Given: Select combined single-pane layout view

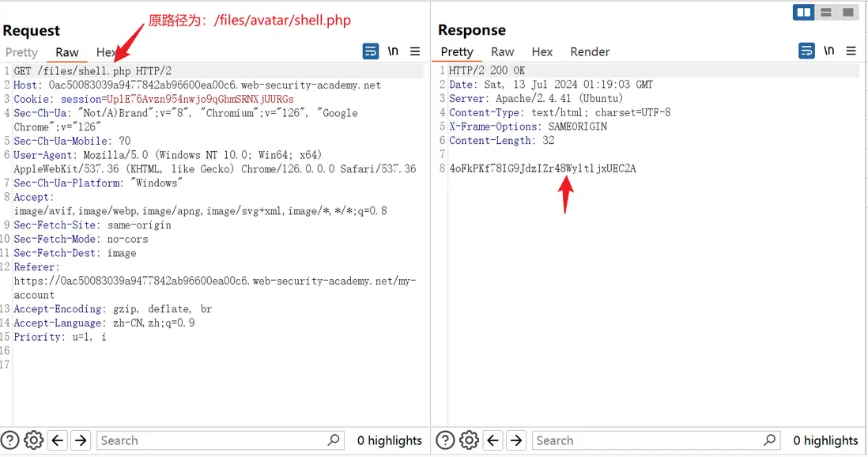Looking at the screenshot, I should tap(847, 12).
